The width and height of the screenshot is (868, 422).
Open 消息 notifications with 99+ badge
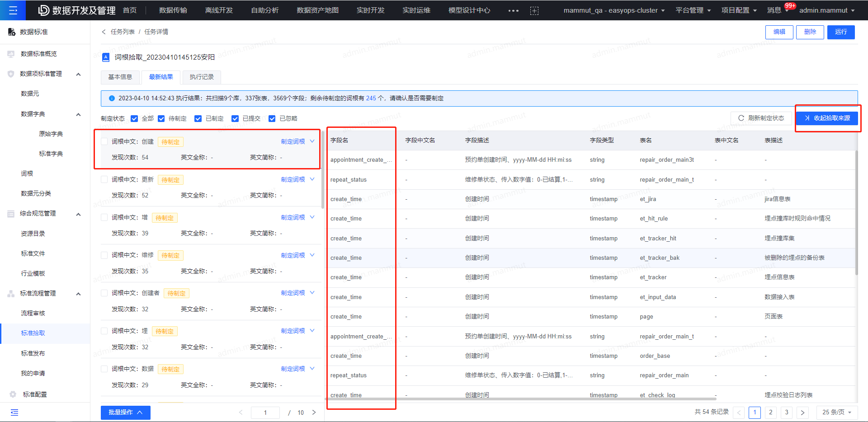click(x=777, y=10)
